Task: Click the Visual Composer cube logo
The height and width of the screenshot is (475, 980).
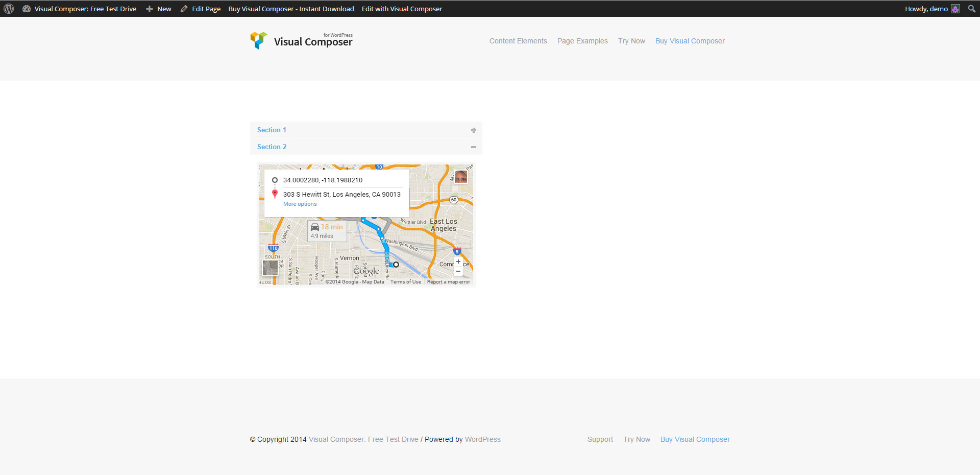Action: (x=258, y=40)
